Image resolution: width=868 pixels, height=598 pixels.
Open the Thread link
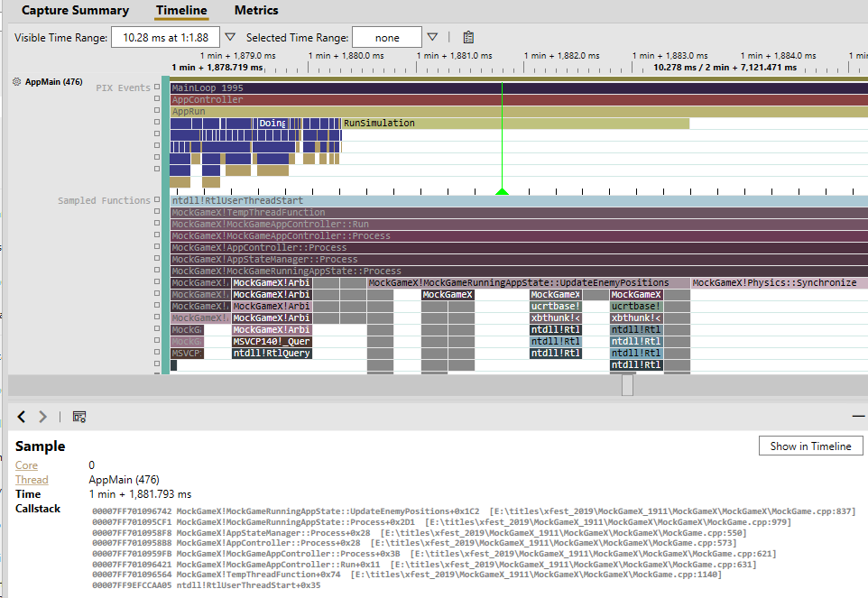pos(32,480)
